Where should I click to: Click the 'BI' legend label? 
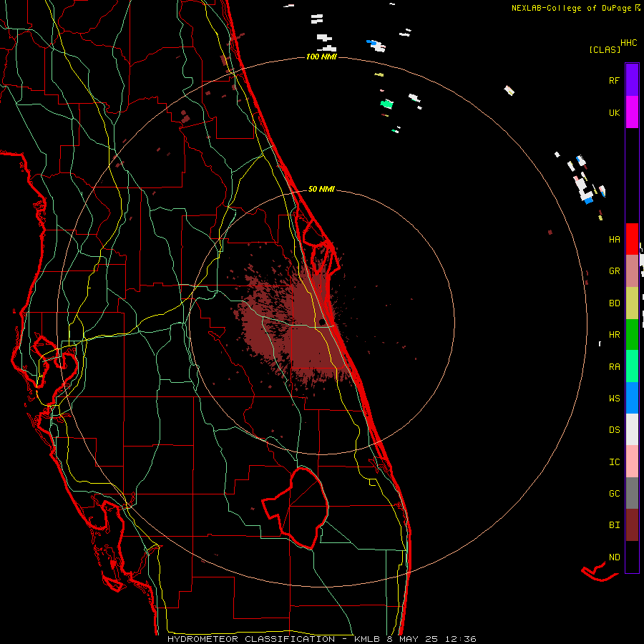pyautogui.click(x=614, y=525)
